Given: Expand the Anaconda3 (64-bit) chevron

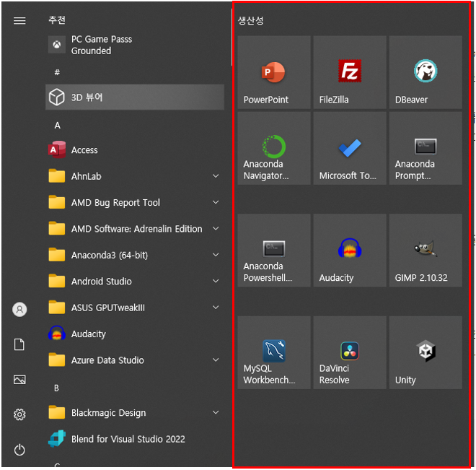Looking at the screenshot, I should pos(216,255).
